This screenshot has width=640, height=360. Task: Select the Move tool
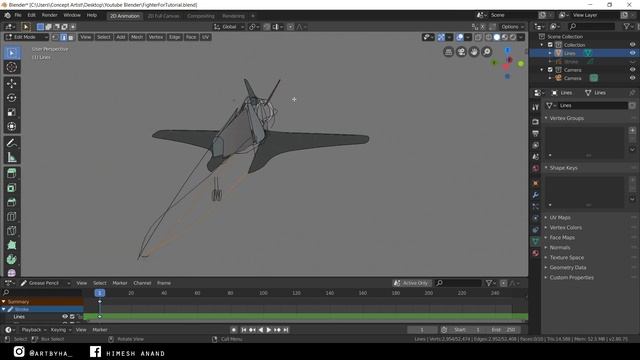pyautogui.click(x=11, y=83)
